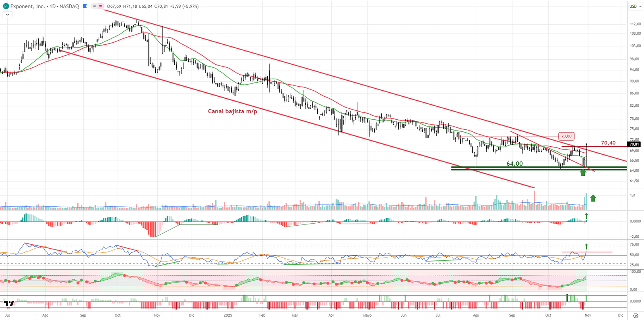The image size is (644, 320).
Task: Click the 70,81 current price tag on axis
Action: pyautogui.click(x=634, y=144)
